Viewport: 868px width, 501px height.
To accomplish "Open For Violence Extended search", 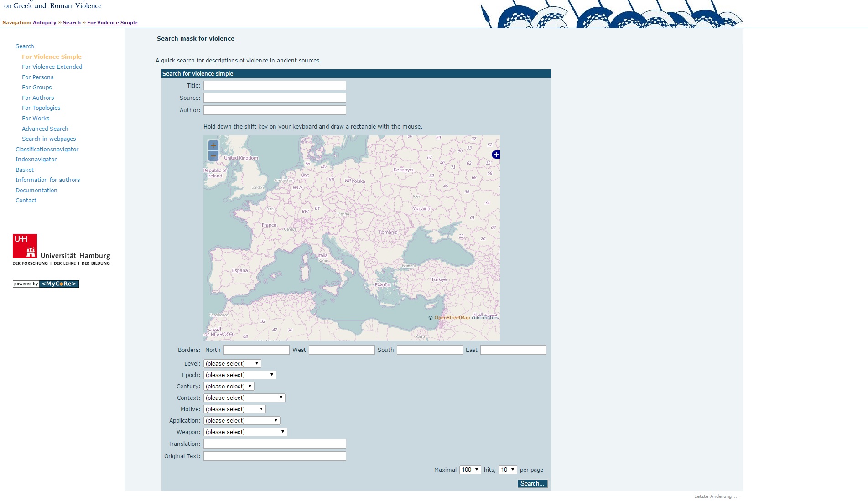I will click(x=52, y=67).
